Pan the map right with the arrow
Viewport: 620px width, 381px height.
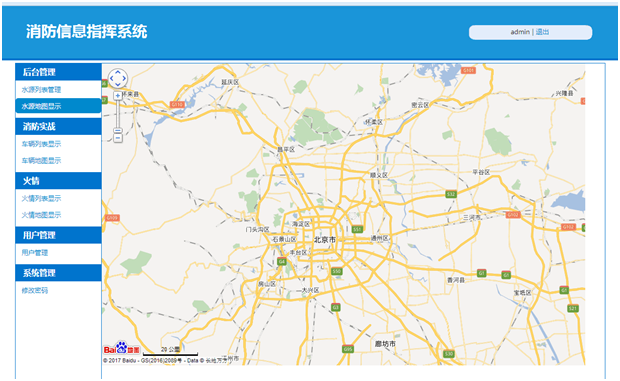[x=124, y=78]
